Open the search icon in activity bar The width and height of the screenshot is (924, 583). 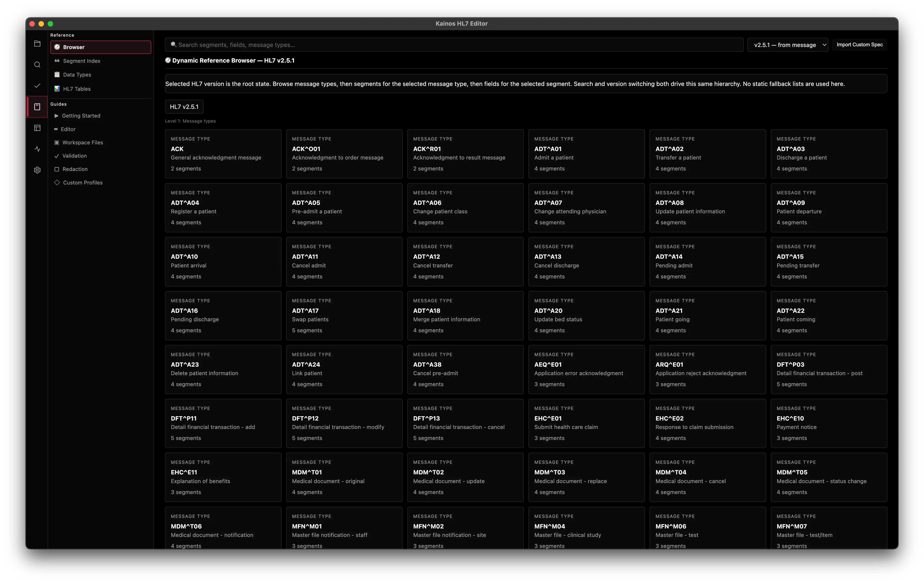pos(37,65)
